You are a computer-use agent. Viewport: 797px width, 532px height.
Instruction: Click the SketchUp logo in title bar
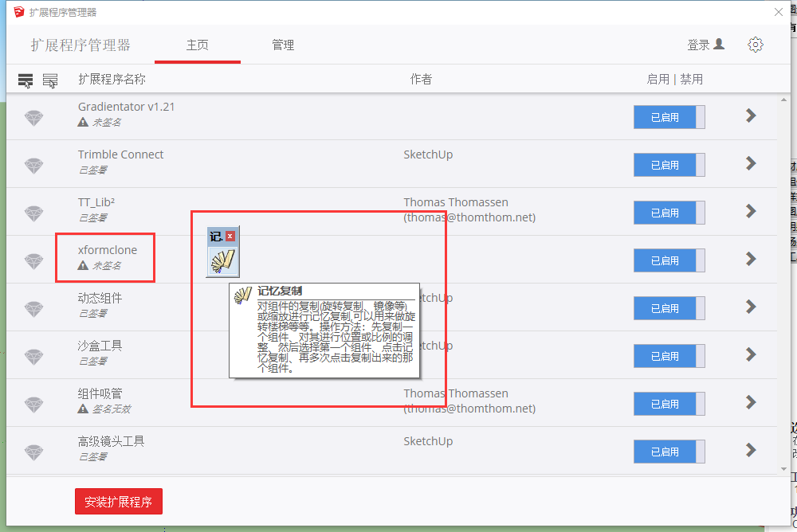click(x=19, y=12)
